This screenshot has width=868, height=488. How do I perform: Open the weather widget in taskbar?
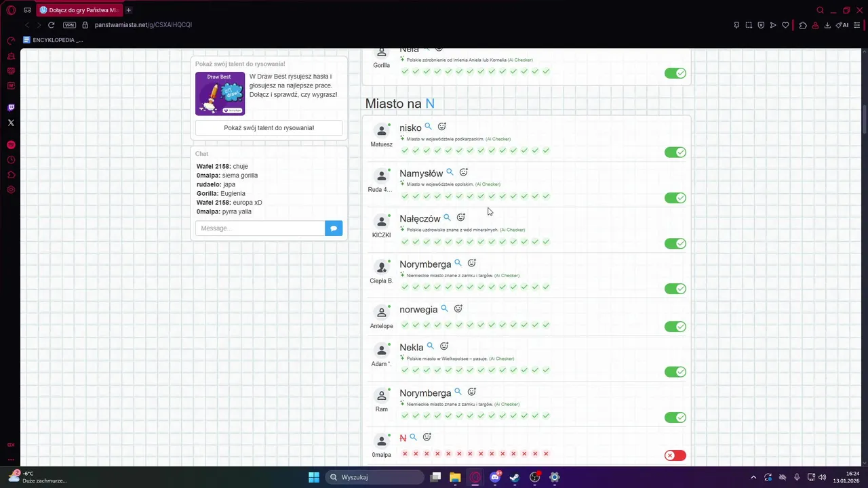[x=37, y=477]
